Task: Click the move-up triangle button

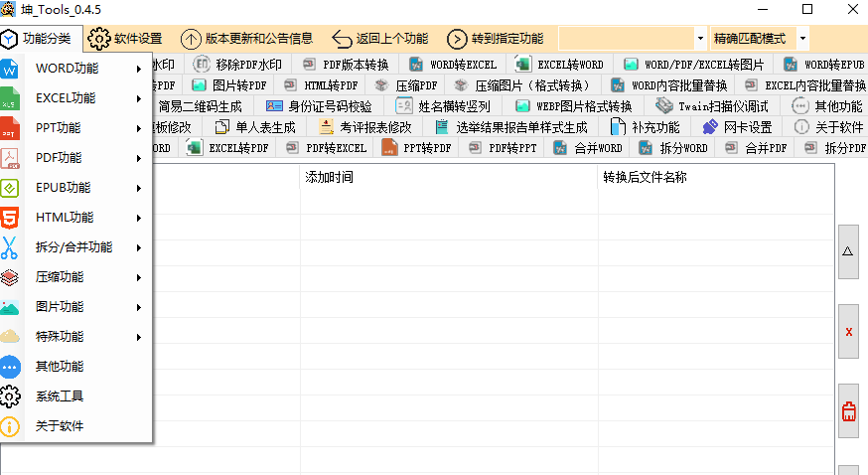Action: 848,251
